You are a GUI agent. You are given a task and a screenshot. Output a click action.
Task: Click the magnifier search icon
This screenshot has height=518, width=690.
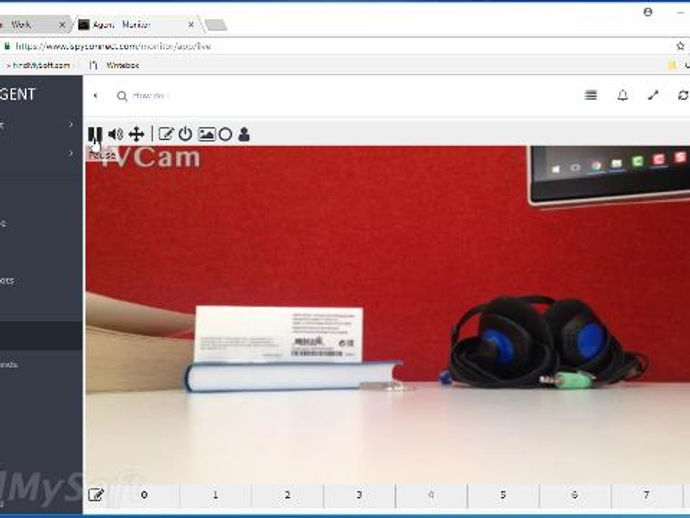[122, 96]
